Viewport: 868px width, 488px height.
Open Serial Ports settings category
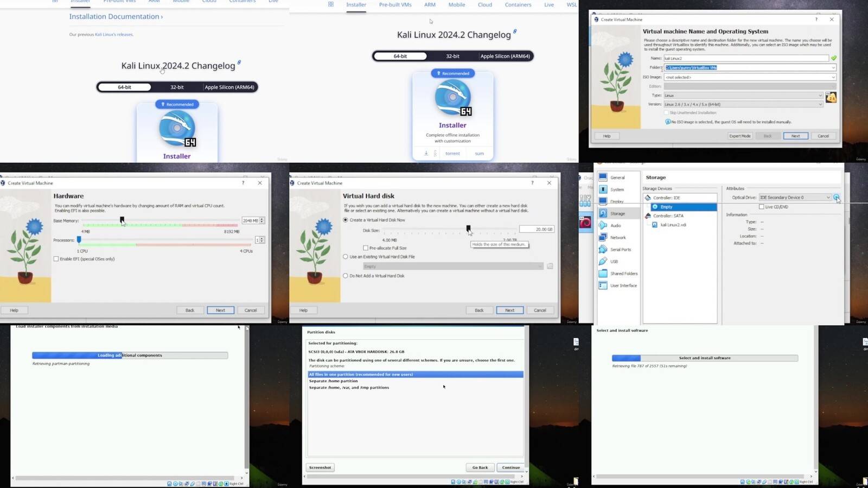point(620,249)
